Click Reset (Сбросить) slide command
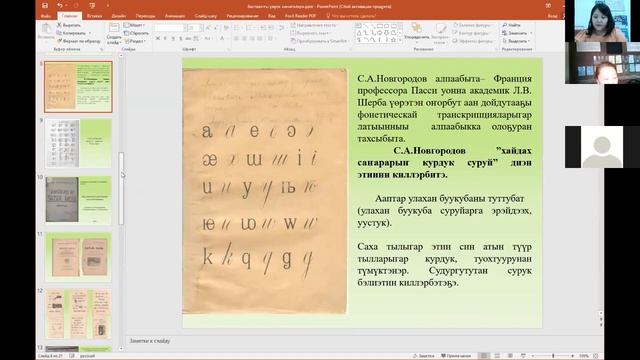This screenshot has width=640, height=360. 136,33
